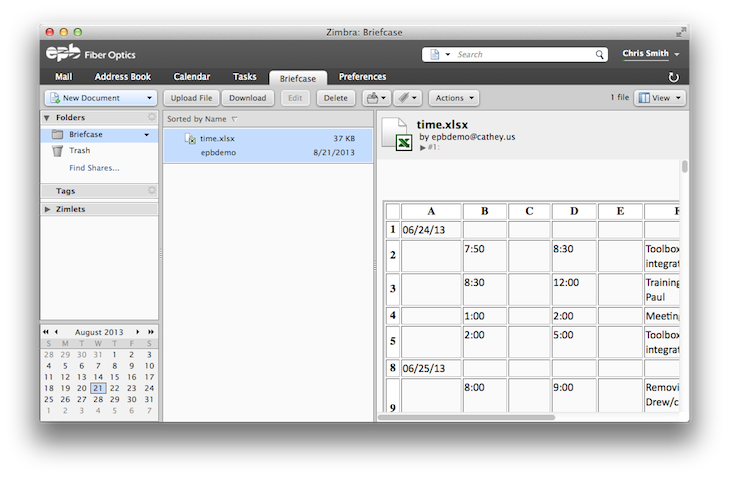This screenshot has width=729, height=477.
Task: Open the search type document icon
Action: (x=435, y=54)
